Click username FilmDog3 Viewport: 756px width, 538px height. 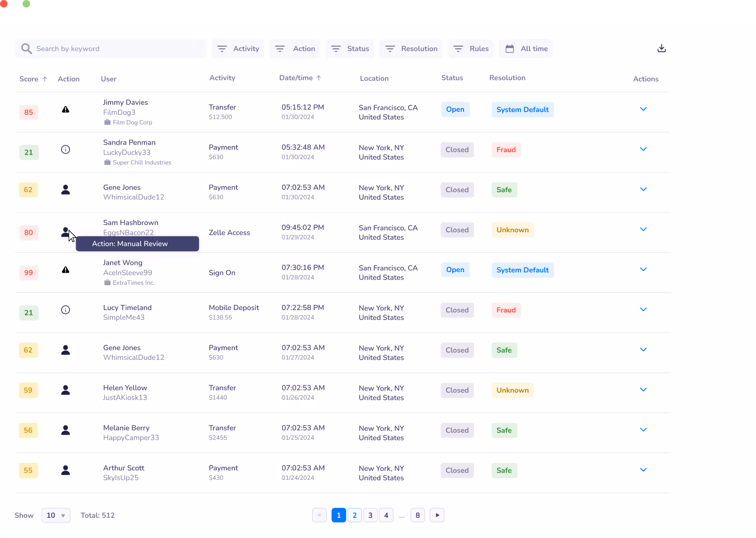tap(119, 112)
